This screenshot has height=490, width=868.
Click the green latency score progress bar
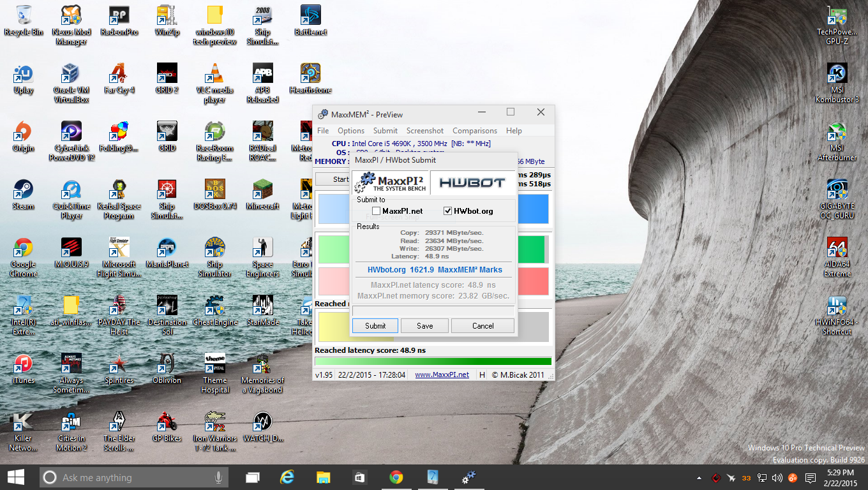(433, 362)
